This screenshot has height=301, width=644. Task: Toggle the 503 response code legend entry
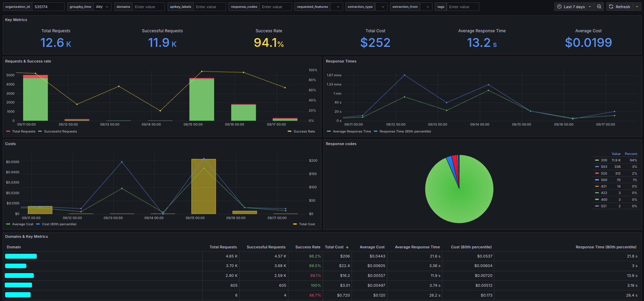[x=604, y=167]
